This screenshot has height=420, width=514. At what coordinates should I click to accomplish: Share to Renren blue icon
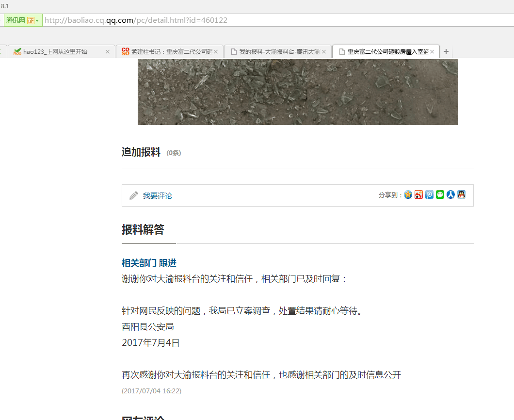coord(451,195)
